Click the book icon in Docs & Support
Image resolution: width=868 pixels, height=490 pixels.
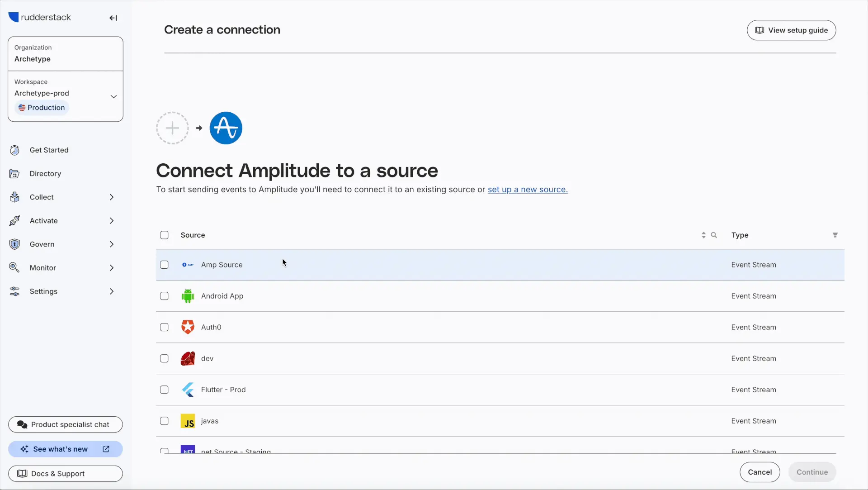[22, 473]
